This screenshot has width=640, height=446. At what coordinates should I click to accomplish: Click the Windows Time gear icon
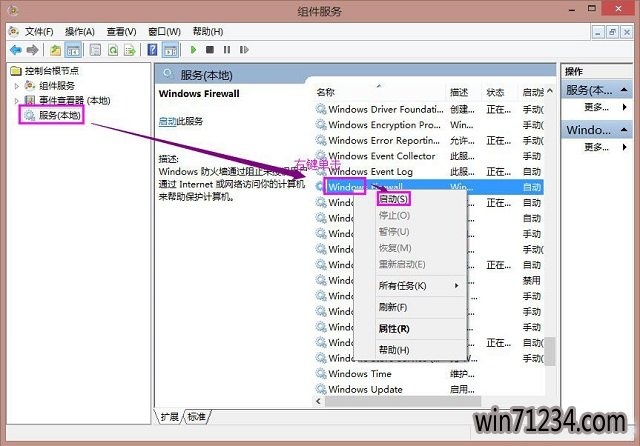pos(321,374)
